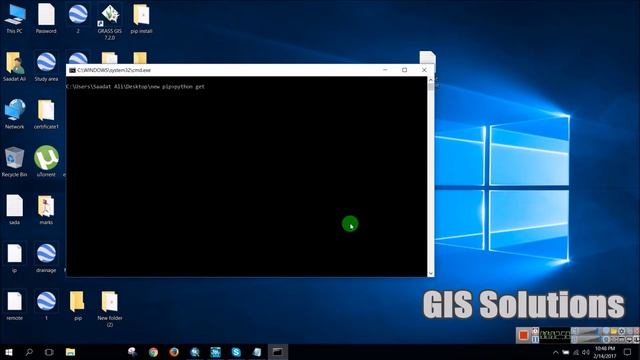Select the New folder (2) icon
This screenshot has height=360, width=640.
tap(109, 309)
